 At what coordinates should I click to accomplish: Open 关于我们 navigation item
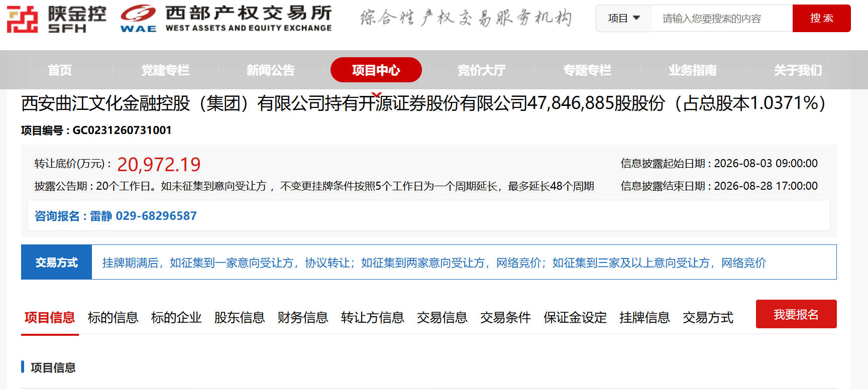[x=798, y=70]
